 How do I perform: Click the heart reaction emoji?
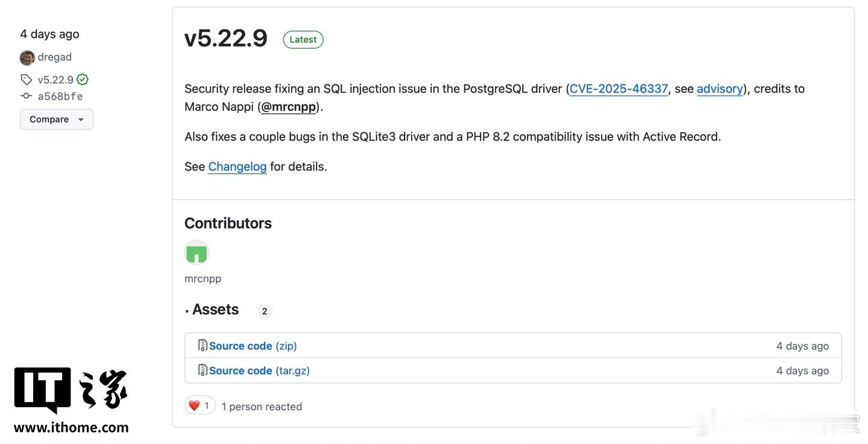pos(194,406)
